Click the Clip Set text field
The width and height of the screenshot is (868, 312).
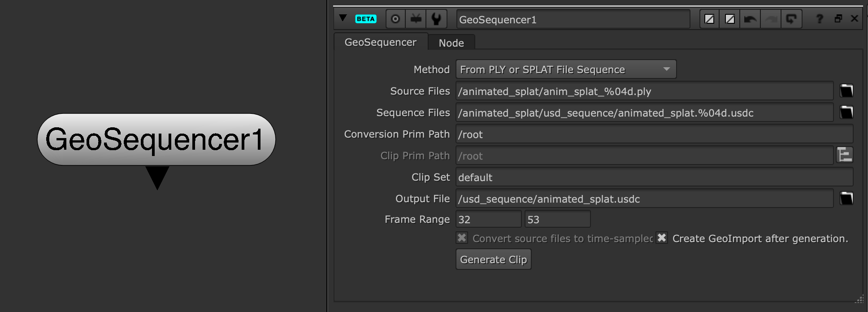click(x=654, y=177)
